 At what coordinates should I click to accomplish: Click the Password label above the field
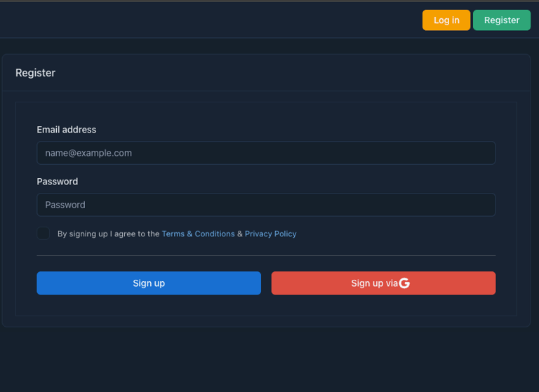pos(58,182)
